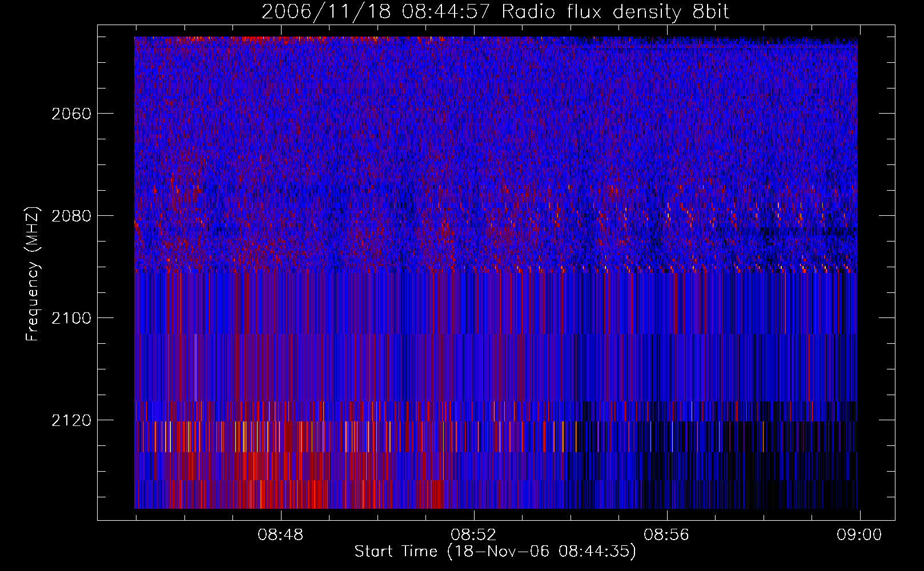Click the 2080 frequency tick label
924x571 pixels.
[71, 216]
